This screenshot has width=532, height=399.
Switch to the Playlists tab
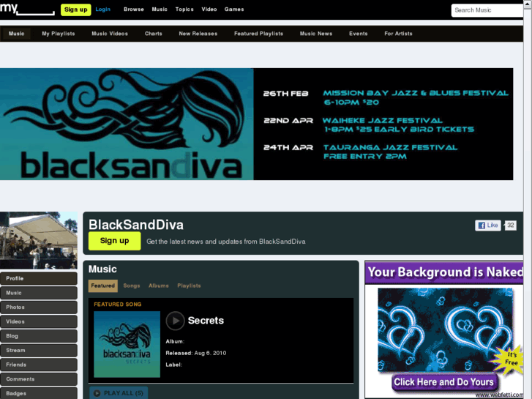[189, 286]
